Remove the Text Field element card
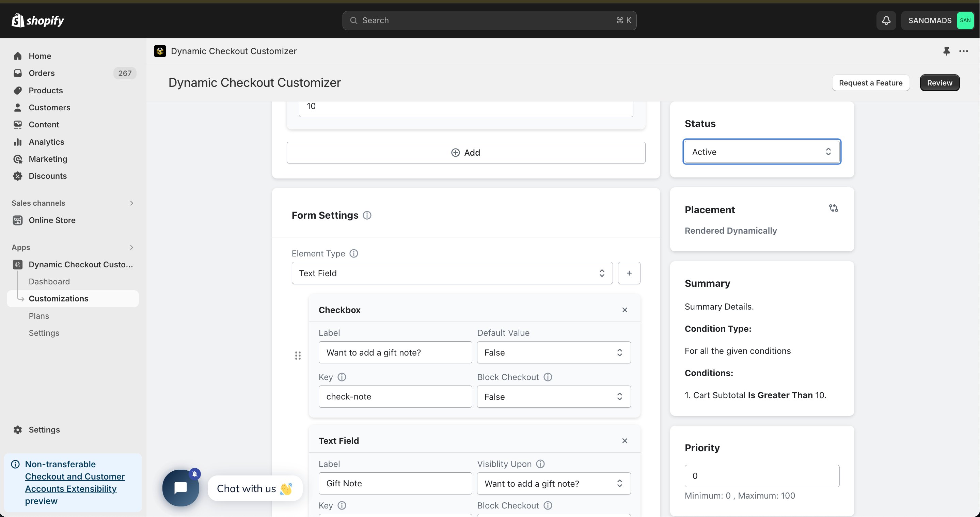 625,440
